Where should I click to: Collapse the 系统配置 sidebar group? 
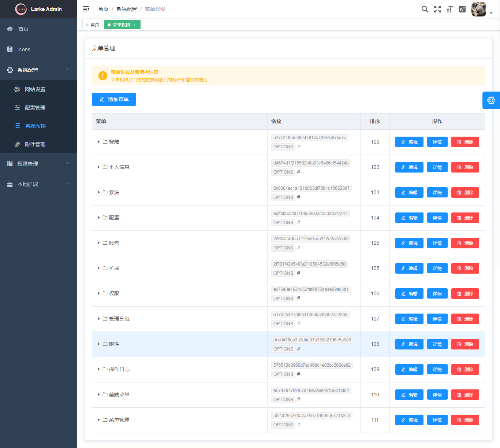click(38, 70)
